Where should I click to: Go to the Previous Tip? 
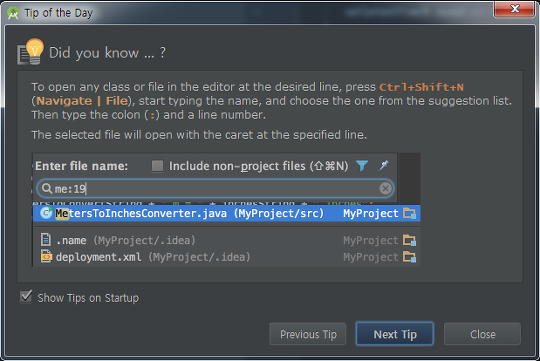click(308, 334)
